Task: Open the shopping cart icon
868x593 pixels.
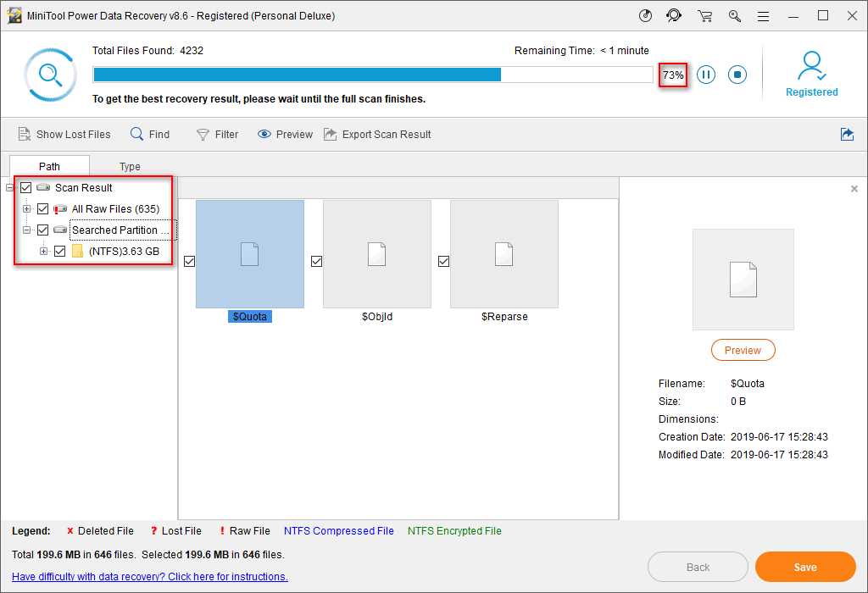Action: [x=704, y=16]
